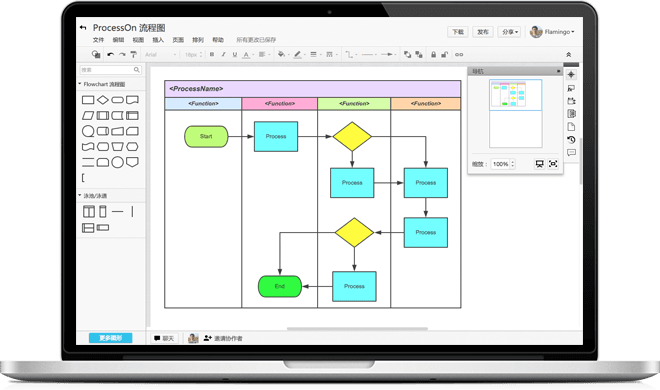
Task: Toggle bold text formatting
Action: [212, 54]
